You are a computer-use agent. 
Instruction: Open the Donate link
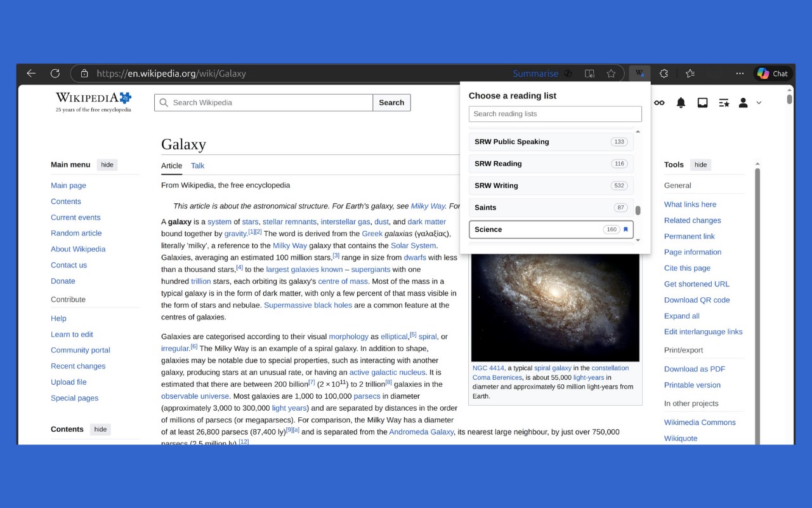(63, 281)
